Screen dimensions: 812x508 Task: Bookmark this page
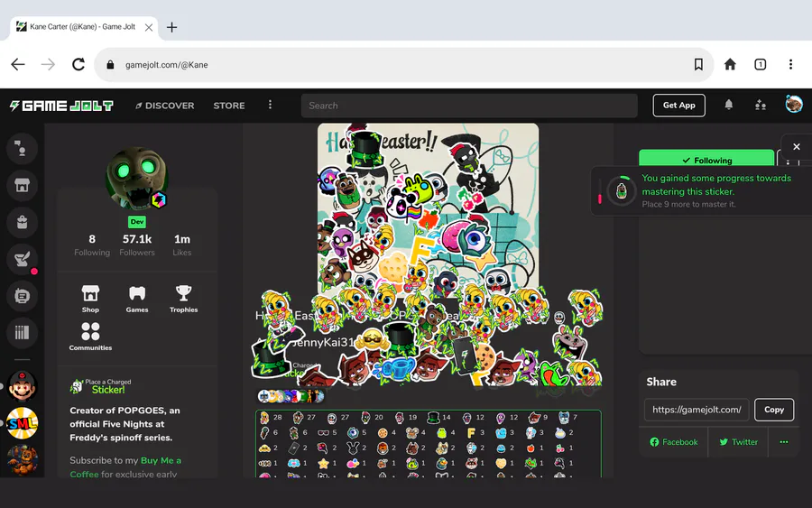[698, 64]
